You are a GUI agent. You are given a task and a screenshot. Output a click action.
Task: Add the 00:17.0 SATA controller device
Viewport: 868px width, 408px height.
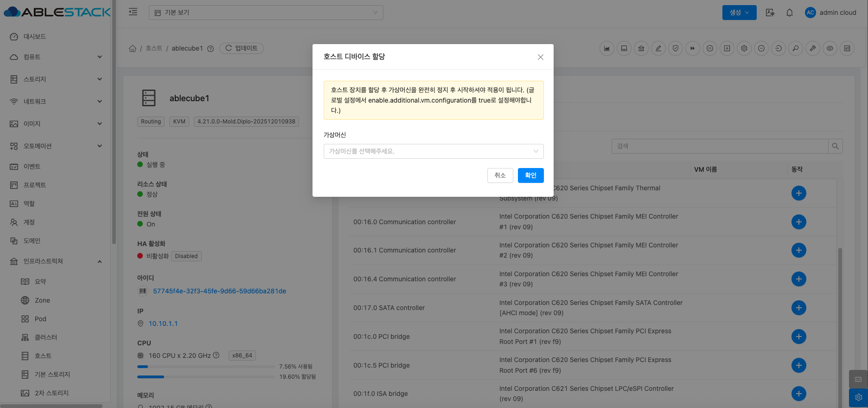click(798, 308)
